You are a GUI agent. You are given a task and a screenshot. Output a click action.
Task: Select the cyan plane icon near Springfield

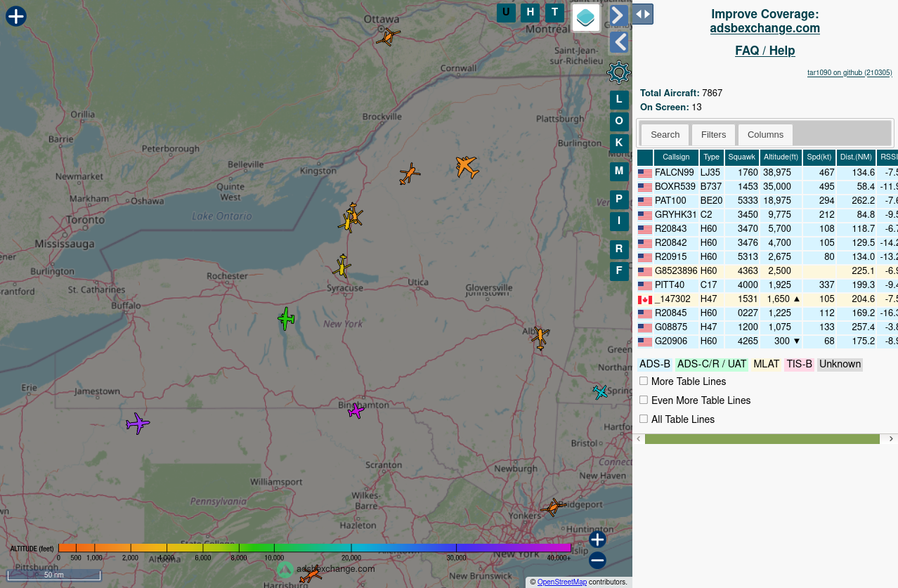click(600, 392)
